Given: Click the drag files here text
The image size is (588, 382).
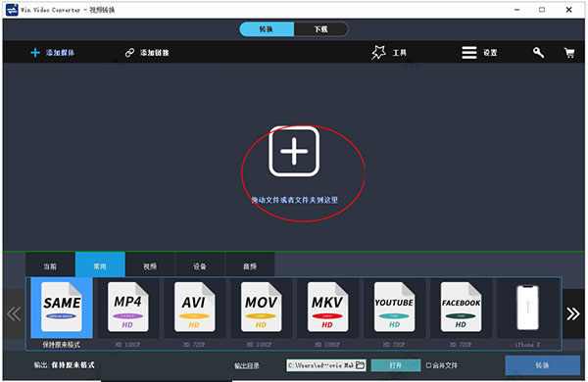Looking at the screenshot, I should pos(295,200).
